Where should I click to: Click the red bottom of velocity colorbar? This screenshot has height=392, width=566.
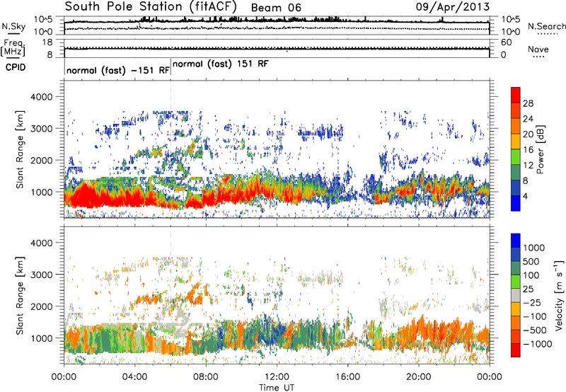[516, 350]
